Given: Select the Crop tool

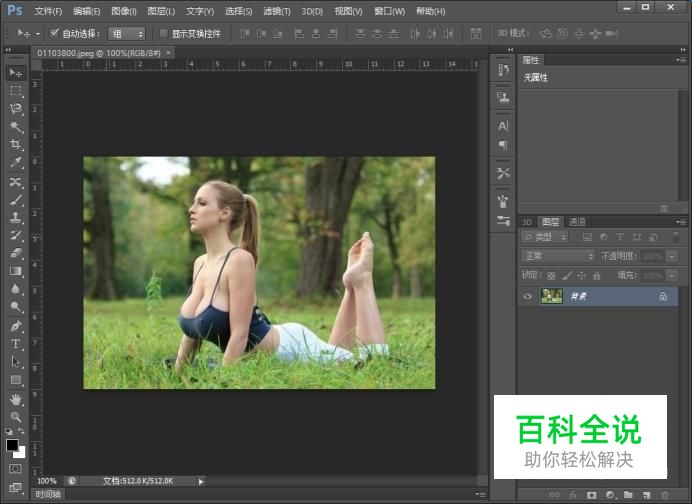Looking at the screenshot, I should coord(16,145).
